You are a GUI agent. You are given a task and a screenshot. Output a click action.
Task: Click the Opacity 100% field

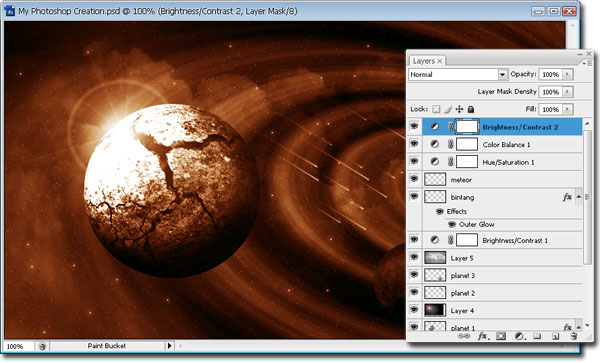550,74
